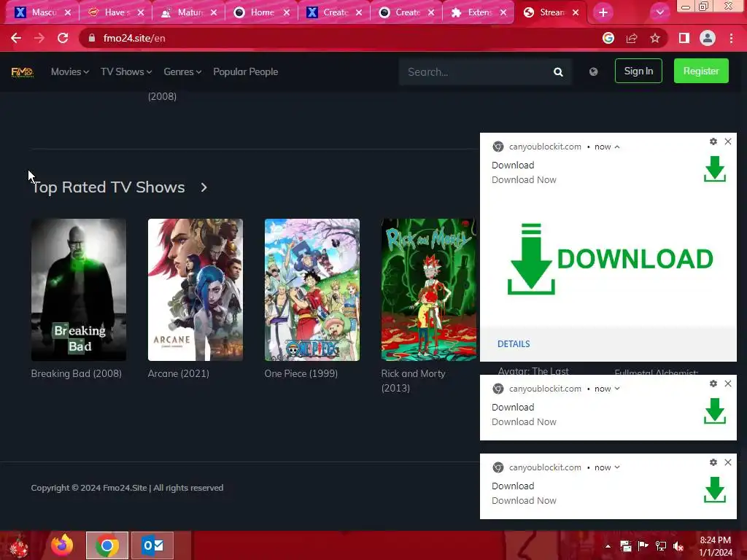Expand the middle notification chevron
747x560 pixels.
point(617,389)
